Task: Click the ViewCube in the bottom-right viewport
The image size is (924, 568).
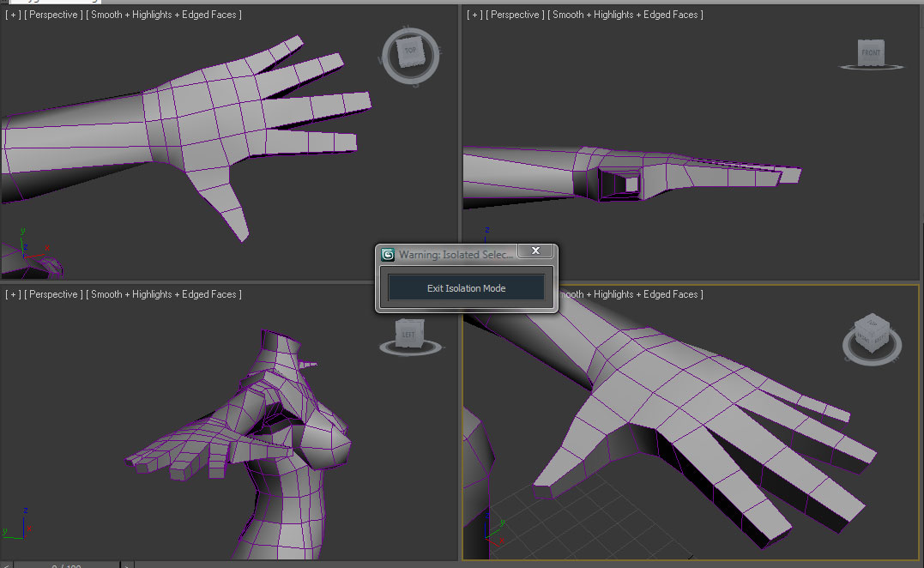Action: coord(872,334)
